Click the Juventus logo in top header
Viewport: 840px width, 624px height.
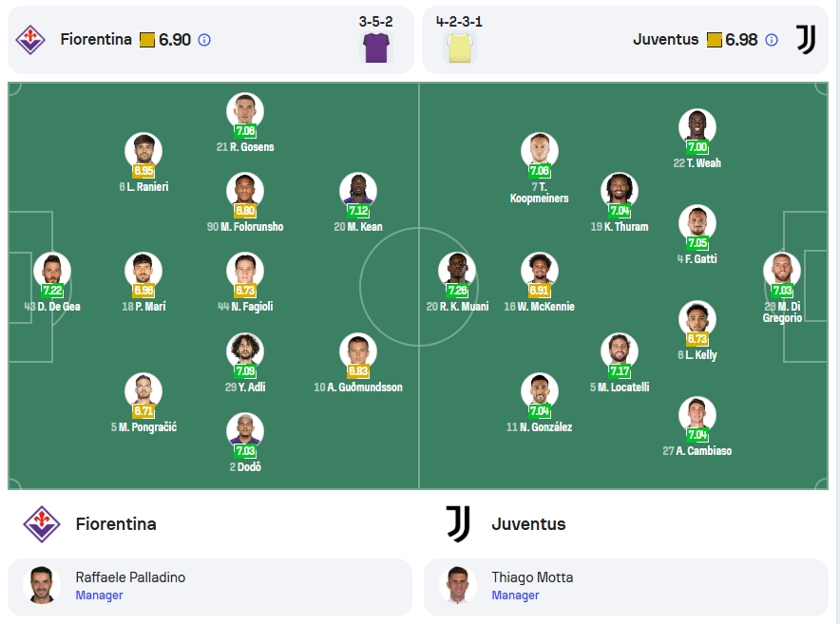(x=806, y=40)
